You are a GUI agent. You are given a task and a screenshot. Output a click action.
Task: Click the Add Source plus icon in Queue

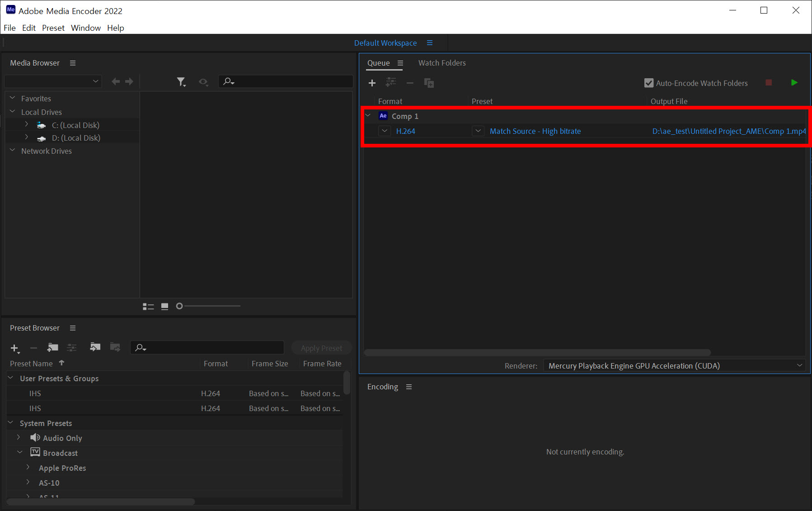coord(372,83)
